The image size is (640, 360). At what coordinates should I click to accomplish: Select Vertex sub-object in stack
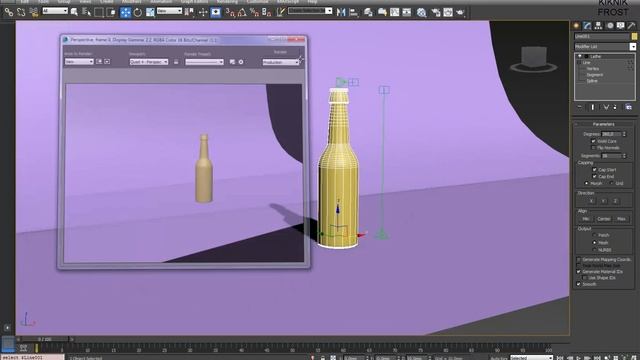click(x=593, y=69)
